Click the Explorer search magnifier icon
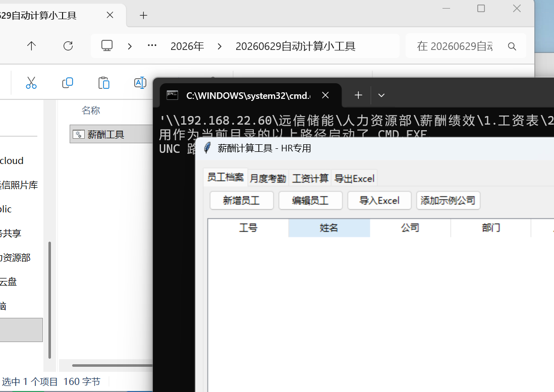Viewport: 554px width, 392px height. [512, 46]
